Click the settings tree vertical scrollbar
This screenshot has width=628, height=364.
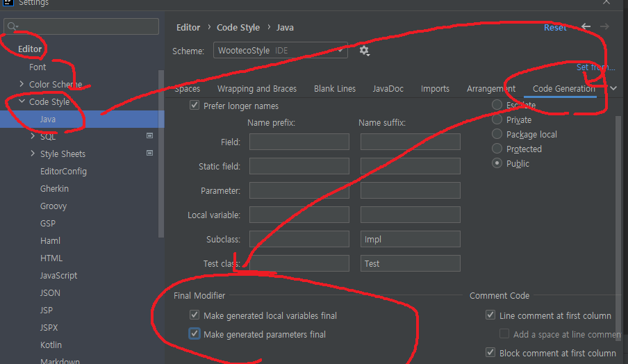point(161,154)
